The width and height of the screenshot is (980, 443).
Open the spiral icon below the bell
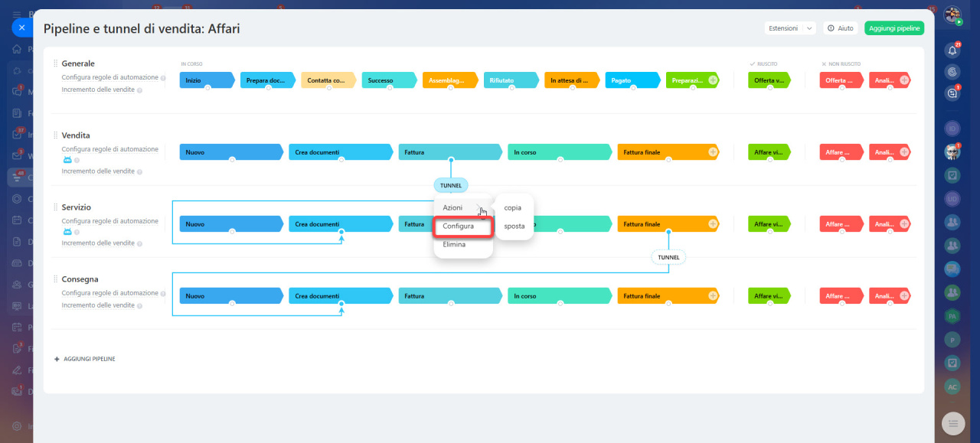click(x=952, y=71)
